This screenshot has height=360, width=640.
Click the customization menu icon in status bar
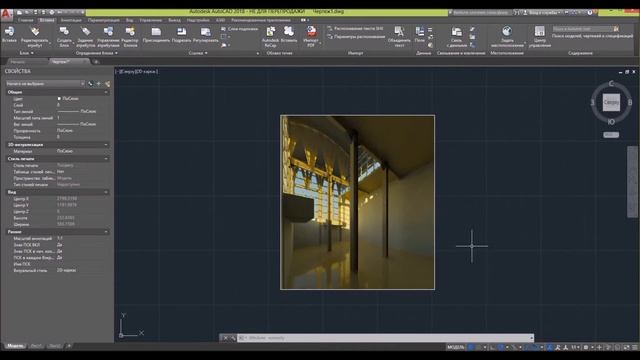635,347
